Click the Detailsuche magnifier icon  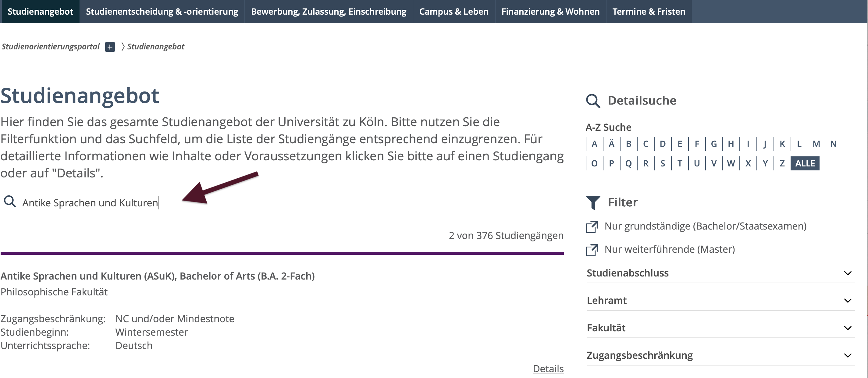(593, 101)
